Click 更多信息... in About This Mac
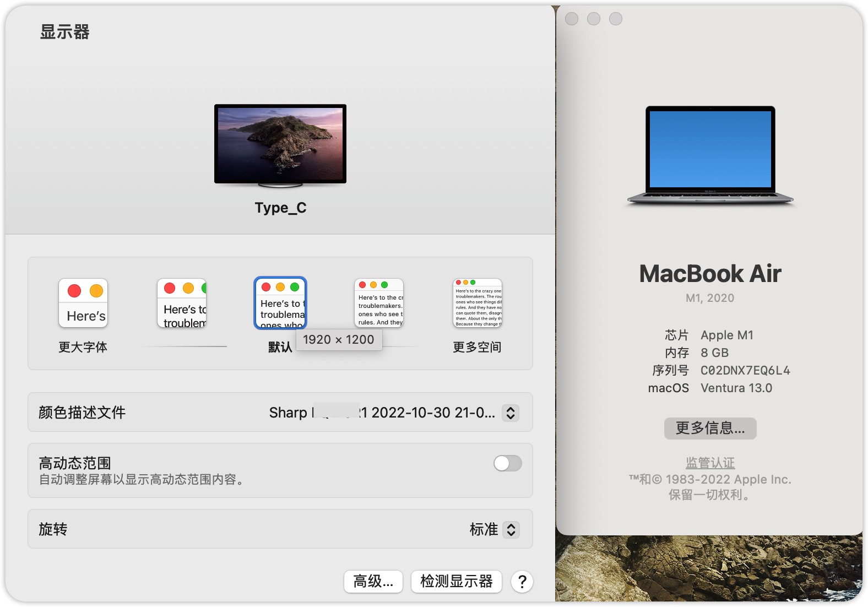The width and height of the screenshot is (868, 607). 710,429
